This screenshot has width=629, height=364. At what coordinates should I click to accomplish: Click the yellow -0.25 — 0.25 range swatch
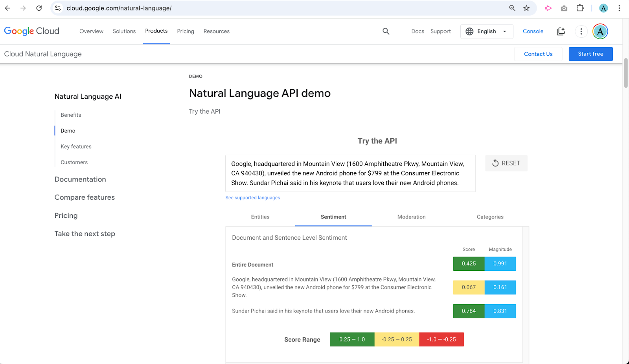pos(397,340)
